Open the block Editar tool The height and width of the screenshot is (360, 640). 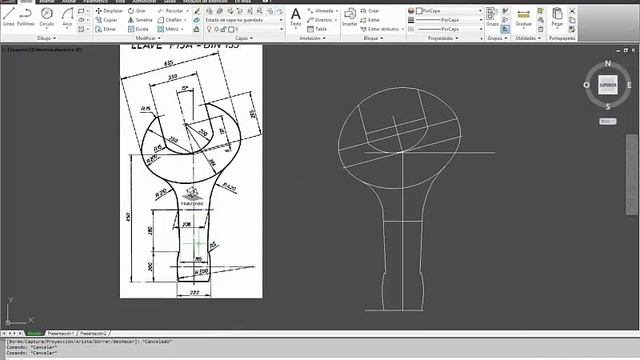tap(370, 20)
